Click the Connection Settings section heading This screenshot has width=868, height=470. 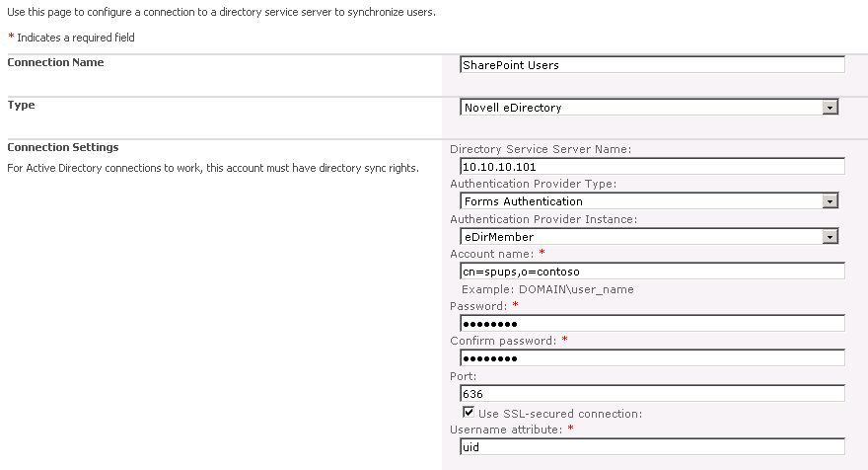63,147
